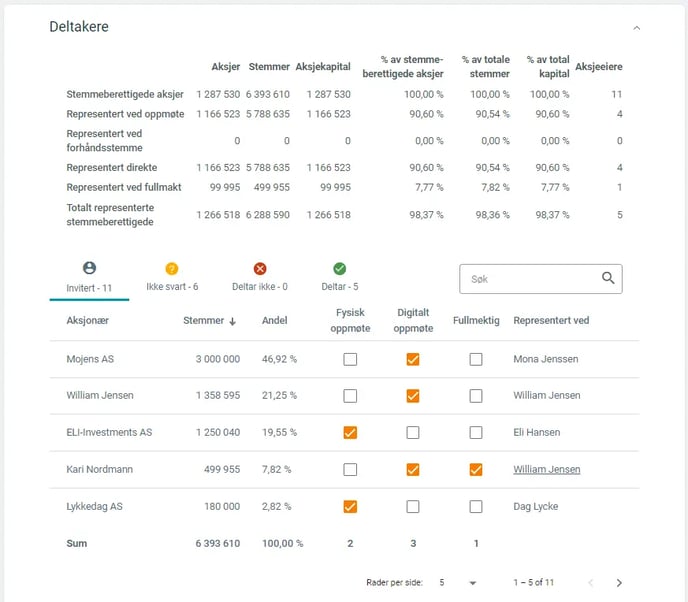The width and height of the screenshot is (688, 602).
Task: Check Digitalt oppmøte for ELI-Investments AS
Action: click(413, 433)
